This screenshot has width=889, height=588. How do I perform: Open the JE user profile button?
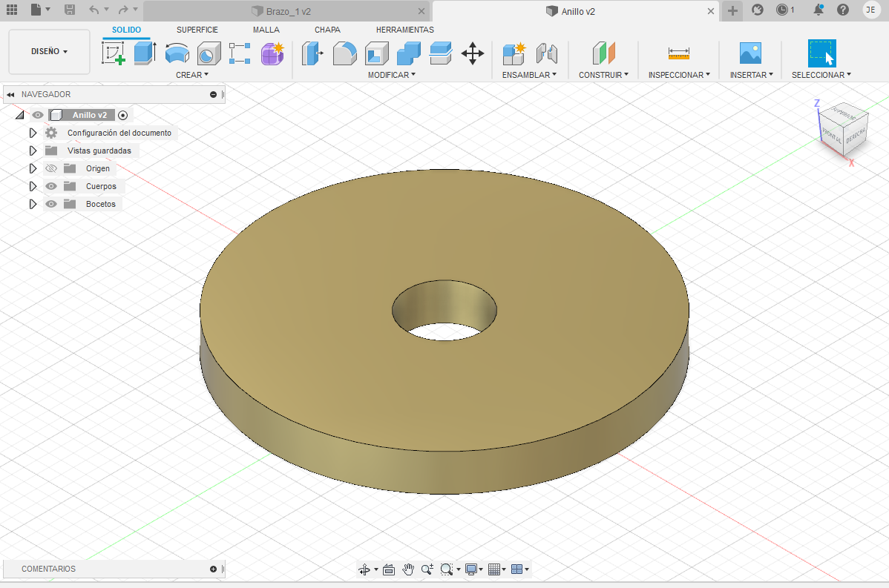point(871,10)
